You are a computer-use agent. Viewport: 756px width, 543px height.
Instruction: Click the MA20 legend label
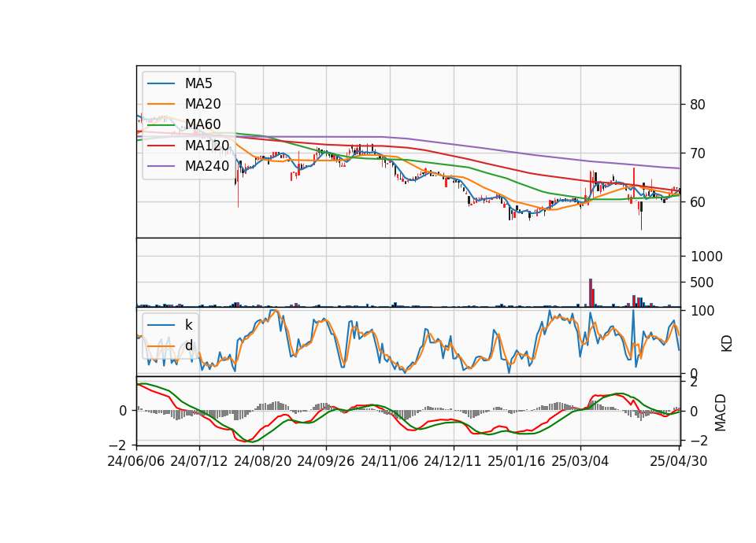203,104
